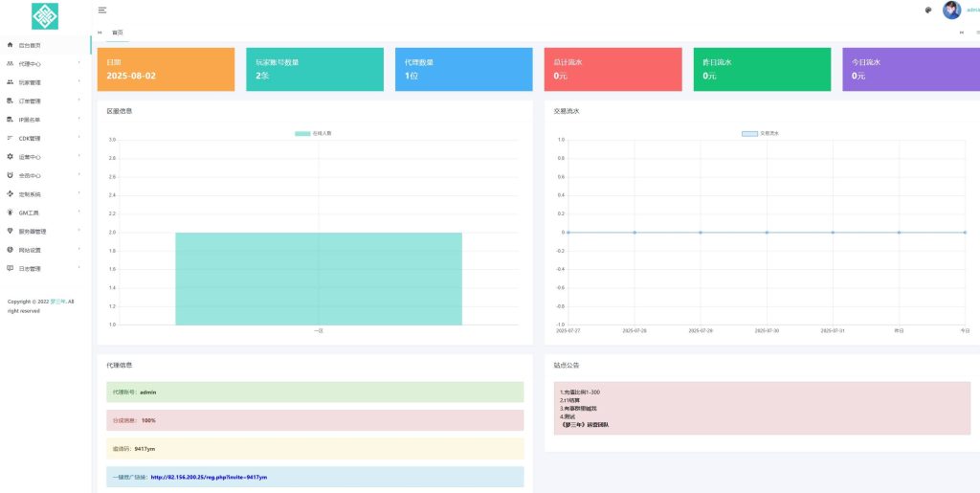The height and width of the screenshot is (493, 980).
Task: Expand the 代理中心 menu arrow
Action: tap(78, 64)
